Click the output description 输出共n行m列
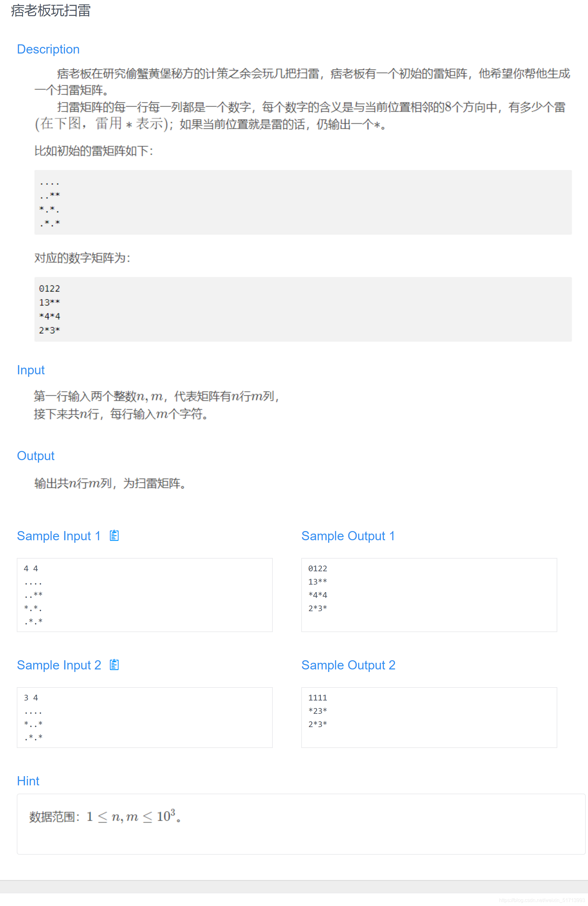 point(110,483)
